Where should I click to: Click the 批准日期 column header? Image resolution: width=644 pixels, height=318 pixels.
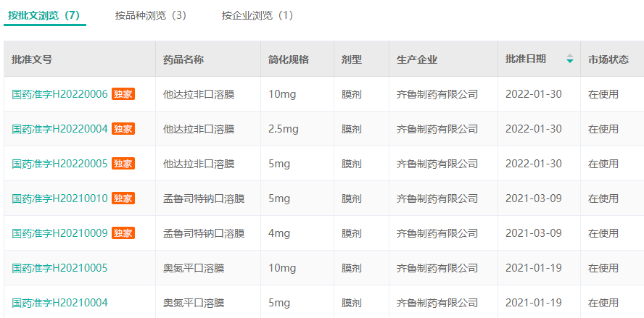tap(526, 59)
